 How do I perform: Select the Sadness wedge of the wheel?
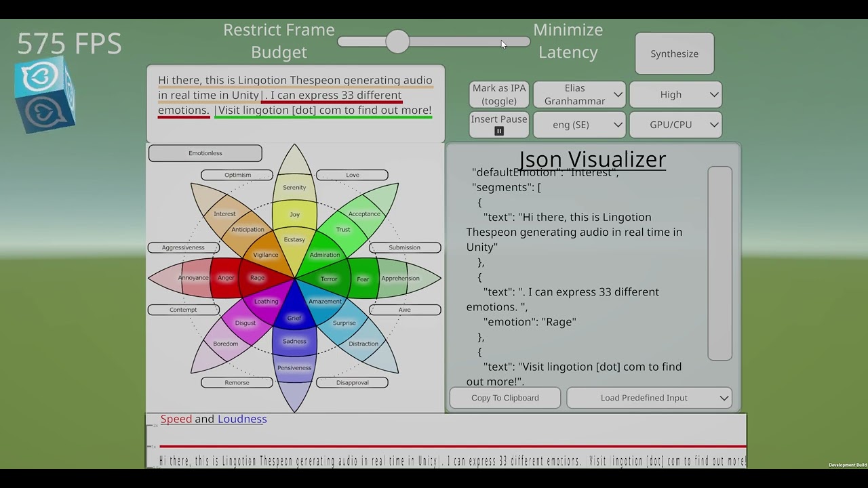(294, 342)
